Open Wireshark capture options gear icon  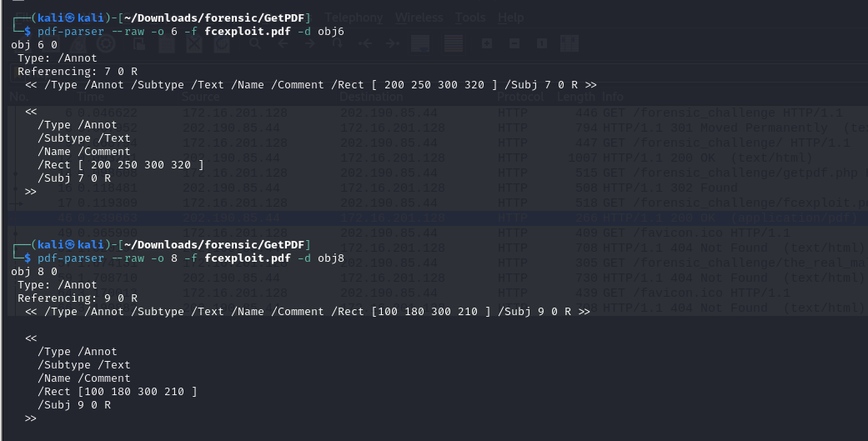click(x=106, y=43)
